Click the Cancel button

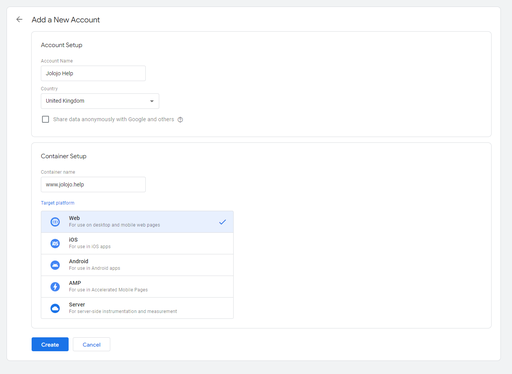[x=92, y=344]
